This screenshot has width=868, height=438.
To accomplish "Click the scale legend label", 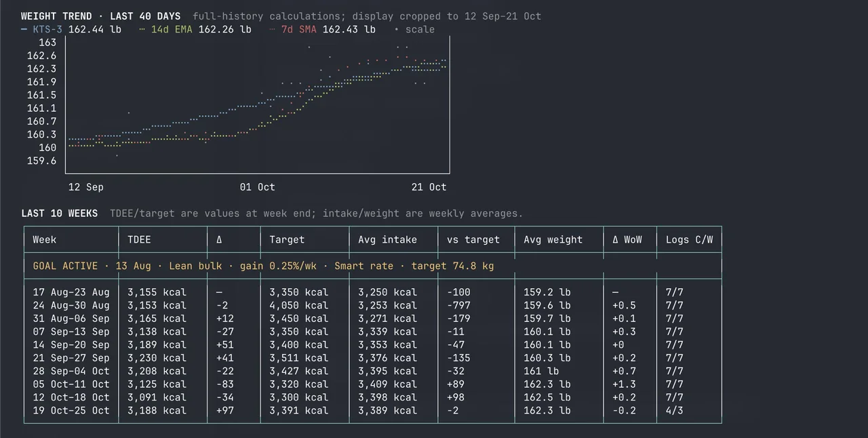I will pyautogui.click(x=414, y=29).
